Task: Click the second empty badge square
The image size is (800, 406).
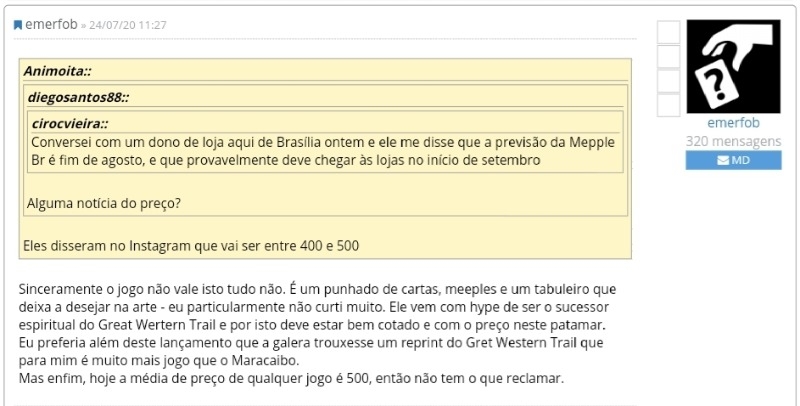Action: [x=668, y=56]
